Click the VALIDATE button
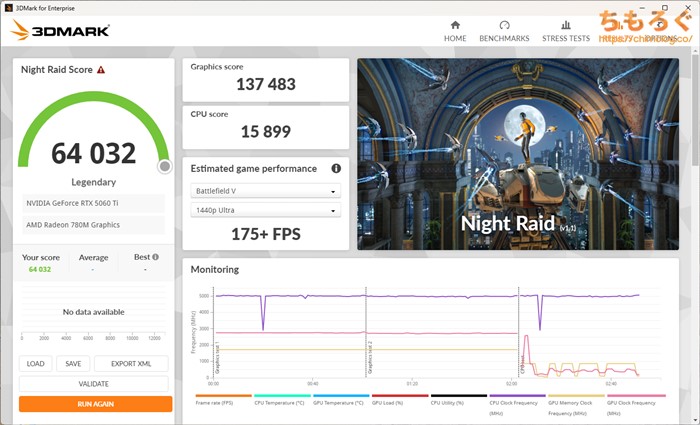The image size is (700, 425). [94, 384]
